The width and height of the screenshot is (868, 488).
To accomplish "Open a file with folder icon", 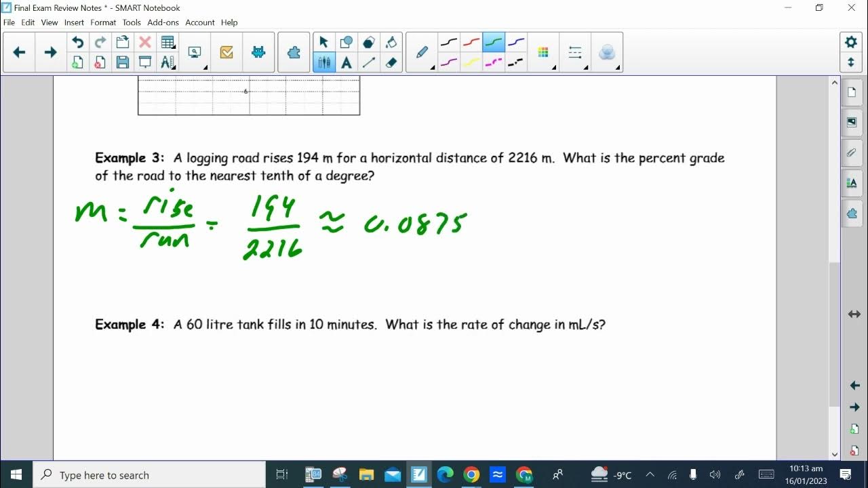I will pyautogui.click(x=123, y=43).
